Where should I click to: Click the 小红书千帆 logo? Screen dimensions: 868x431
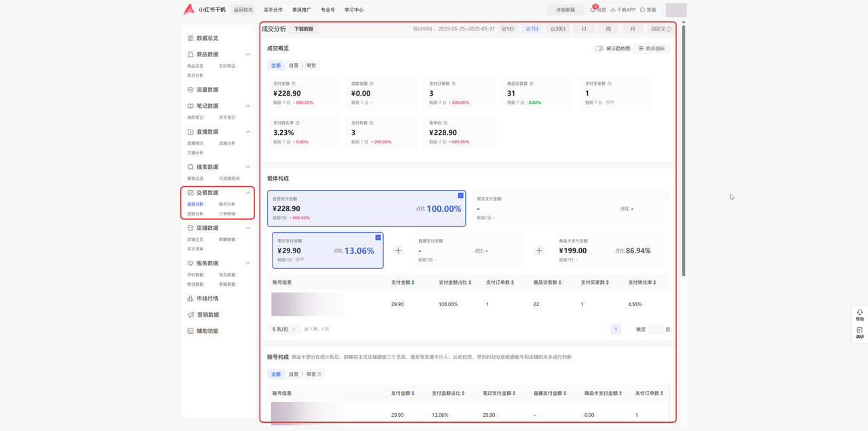coord(189,10)
